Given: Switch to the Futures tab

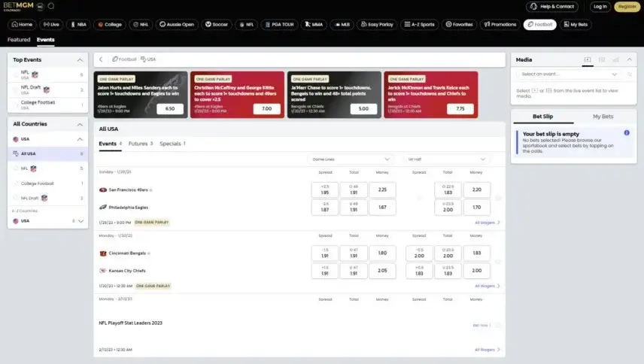Looking at the screenshot, I should pyautogui.click(x=141, y=144).
